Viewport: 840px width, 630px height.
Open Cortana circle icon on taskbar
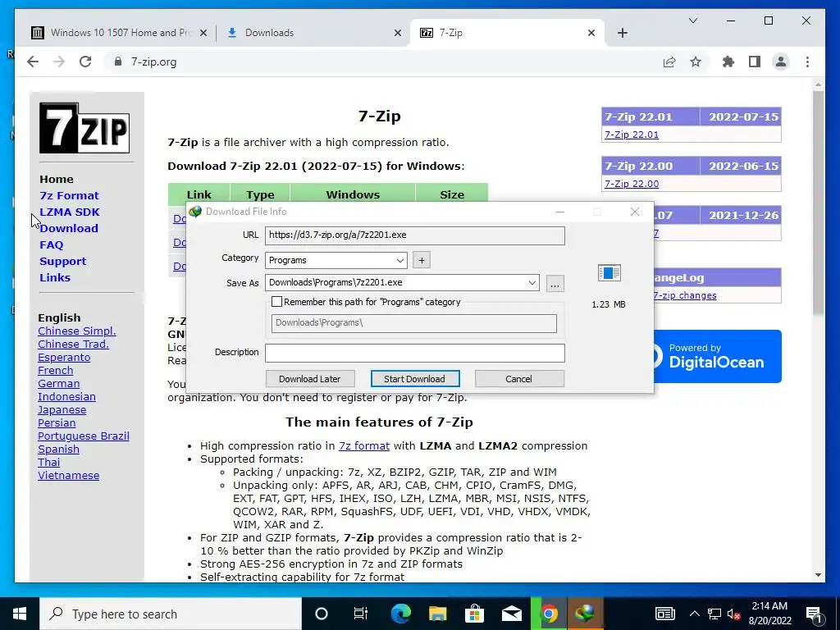tap(321, 614)
